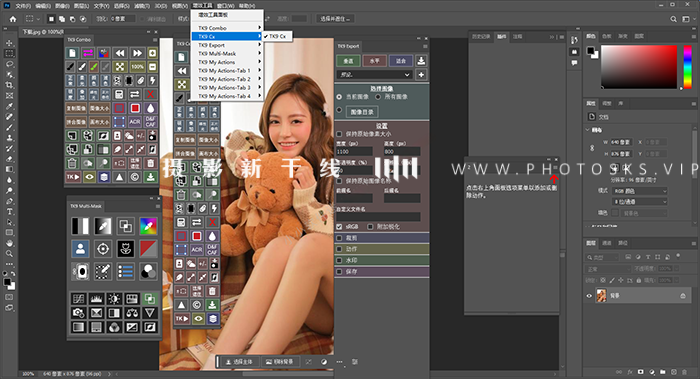Click the water drop icon in TK9 Combo

pos(151,108)
